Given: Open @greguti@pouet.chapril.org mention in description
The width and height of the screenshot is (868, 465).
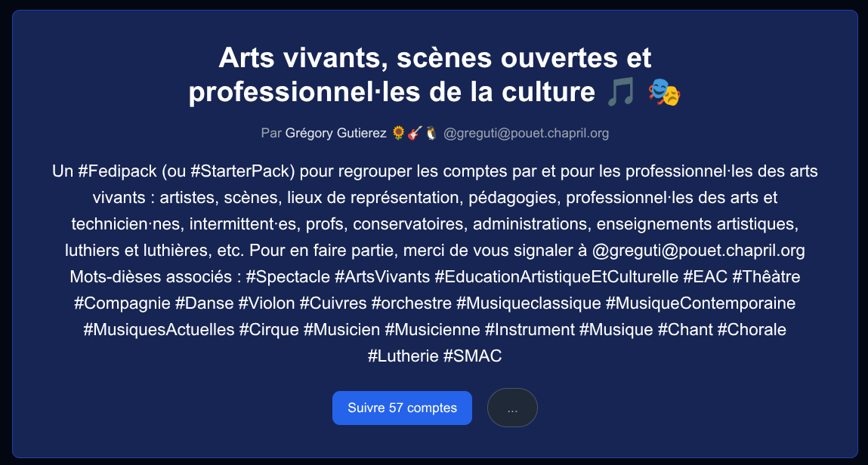Looking at the screenshot, I should tap(698, 251).
